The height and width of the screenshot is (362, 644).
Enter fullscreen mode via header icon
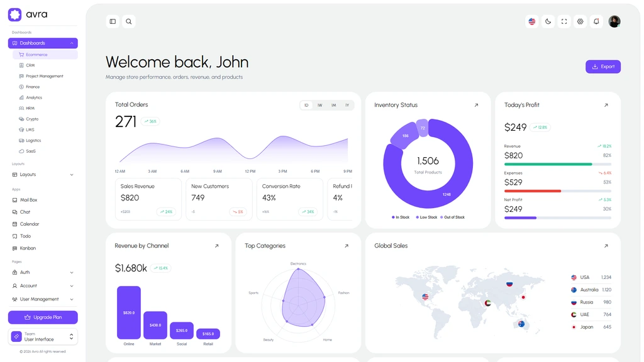[x=564, y=21]
